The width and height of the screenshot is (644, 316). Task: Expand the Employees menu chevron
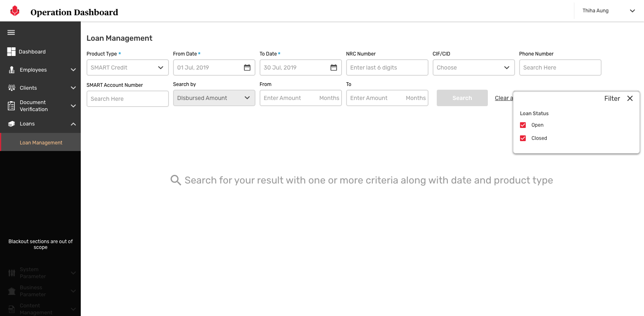(73, 70)
